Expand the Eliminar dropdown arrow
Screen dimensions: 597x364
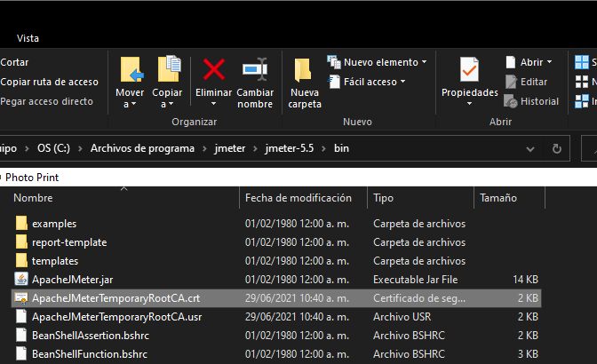213,104
